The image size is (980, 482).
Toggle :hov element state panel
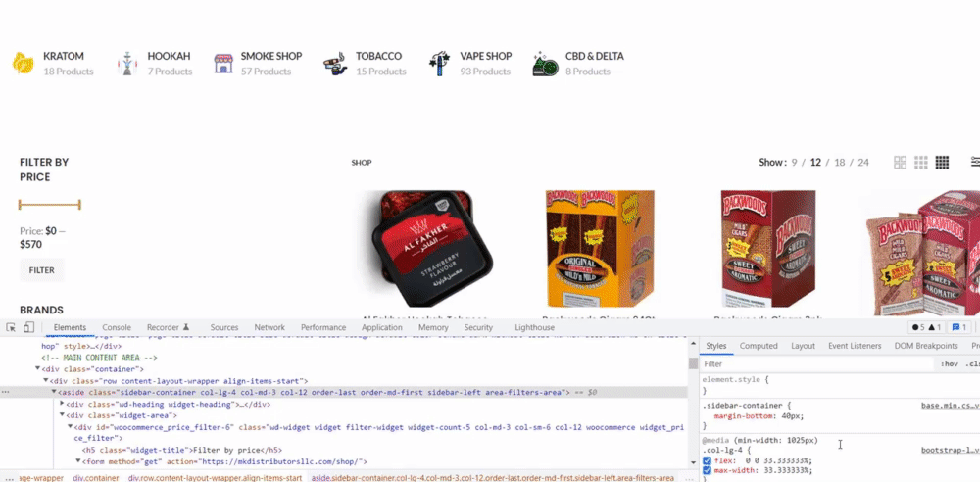pyautogui.click(x=950, y=363)
